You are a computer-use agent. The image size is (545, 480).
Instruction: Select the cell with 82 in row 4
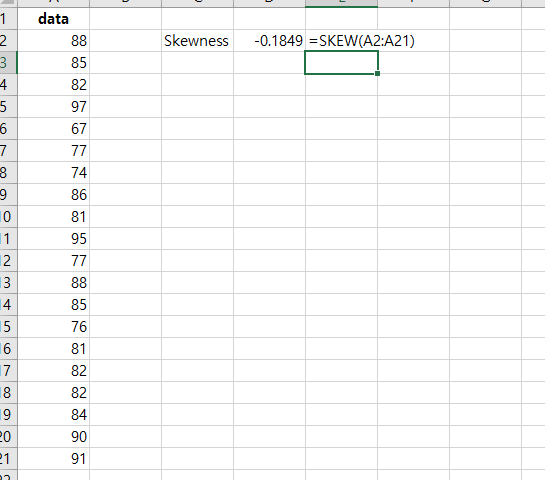click(54, 85)
